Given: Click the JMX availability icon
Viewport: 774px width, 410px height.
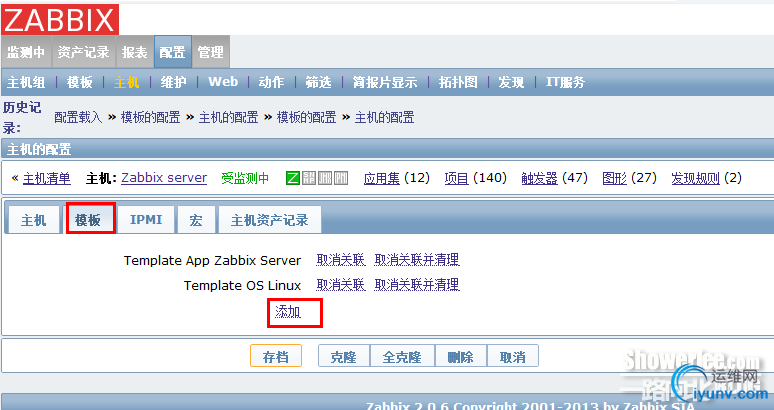Looking at the screenshot, I should pos(325,178).
